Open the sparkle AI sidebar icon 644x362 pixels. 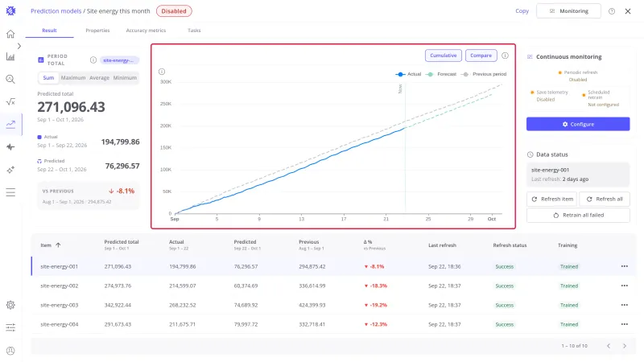coord(10,170)
